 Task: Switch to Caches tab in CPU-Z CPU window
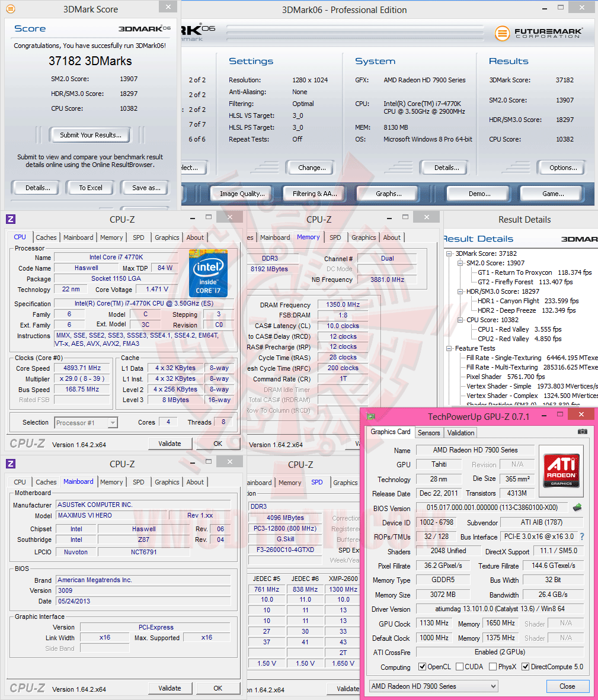pyautogui.click(x=46, y=237)
